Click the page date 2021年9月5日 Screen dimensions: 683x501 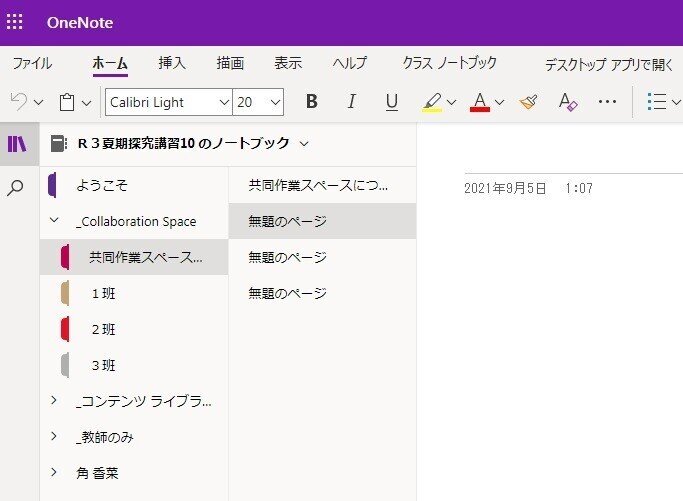pos(505,188)
